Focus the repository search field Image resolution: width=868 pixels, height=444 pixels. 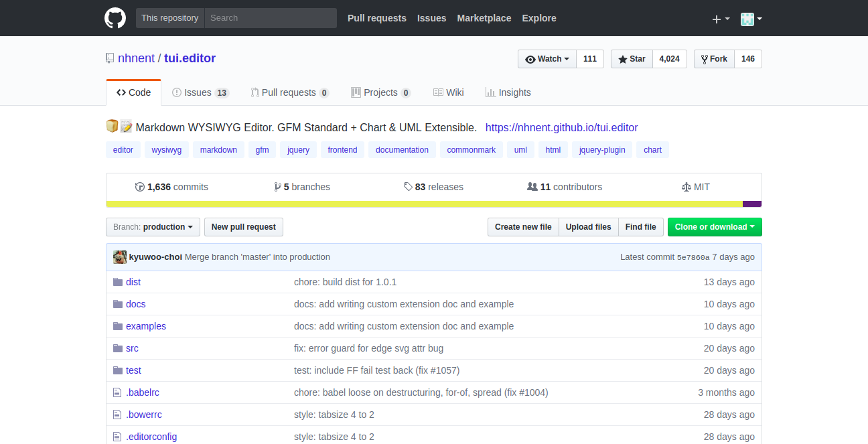pos(271,18)
